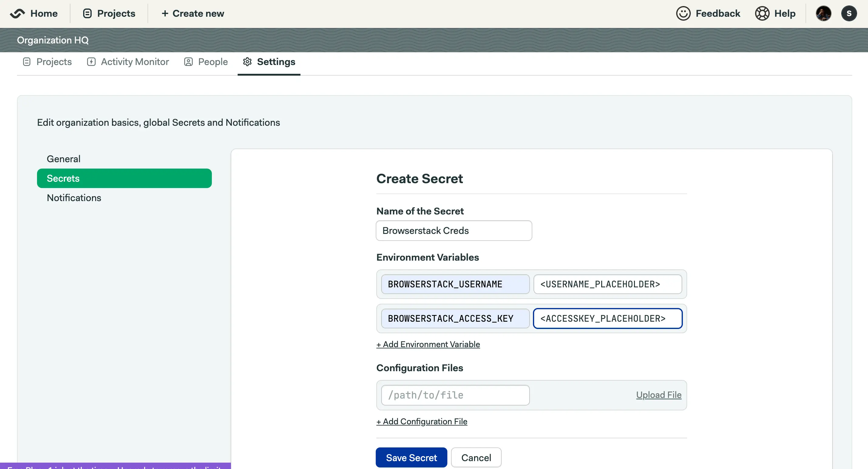Select General in the settings sidebar
The height and width of the screenshot is (469, 868).
click(63, 159)
